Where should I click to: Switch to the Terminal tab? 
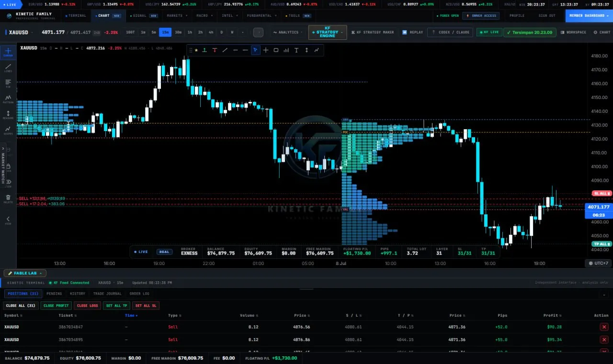coord(75,16)
